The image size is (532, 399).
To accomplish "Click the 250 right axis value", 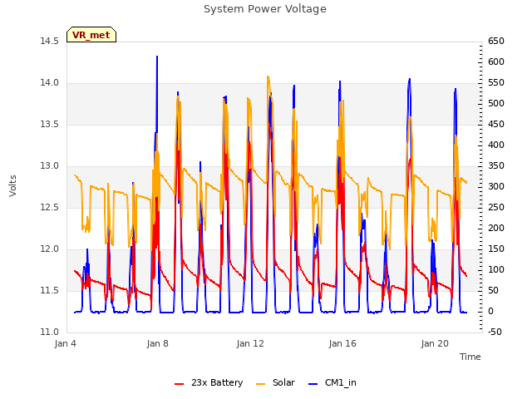I will pos(496,207).
